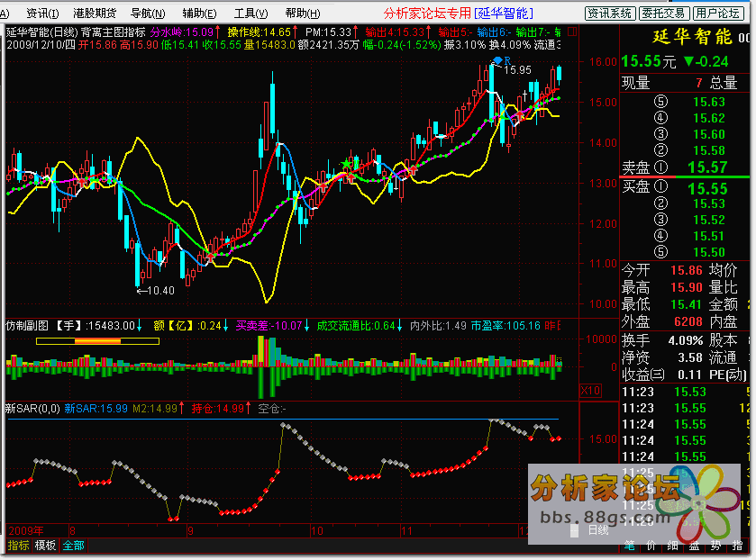756x560 pixels.
Task: Click the month 10 marker on time axis
Action: 317,531
